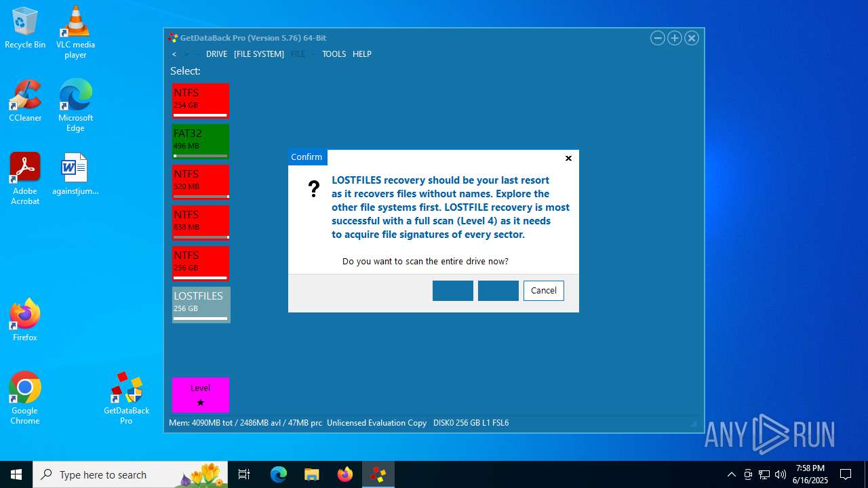Image resolution: width=868 pixels, height=488 pixels.
Task: Minimize the GetDataBack Pro window
Action: 658,38
